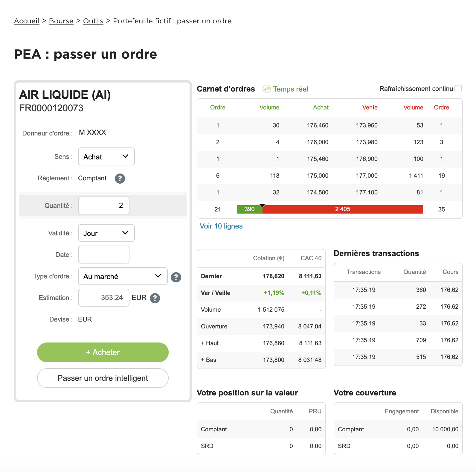
Task: Click Disponible Comptant amount 10 000,00
Action: click(445, 429)
